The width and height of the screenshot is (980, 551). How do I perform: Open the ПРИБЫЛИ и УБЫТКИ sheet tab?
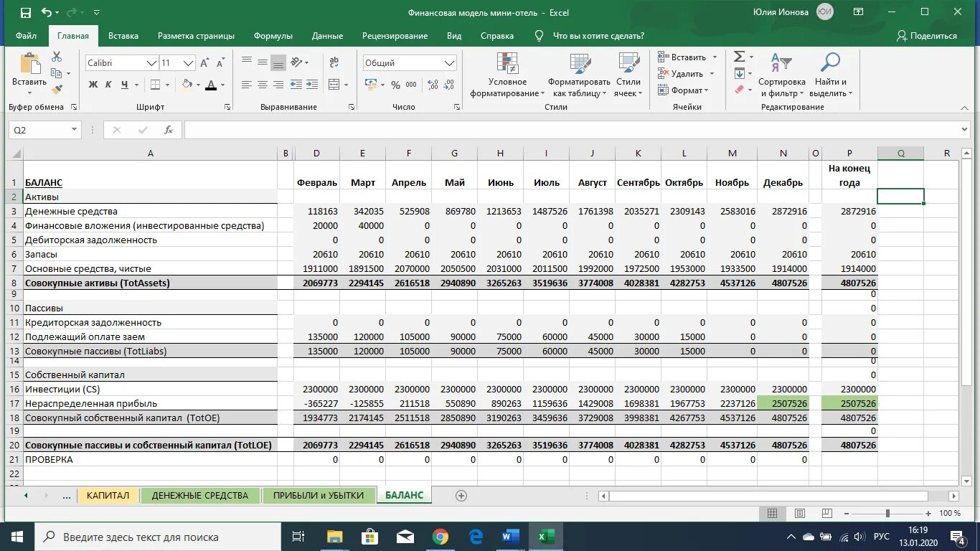click(319, 495)
